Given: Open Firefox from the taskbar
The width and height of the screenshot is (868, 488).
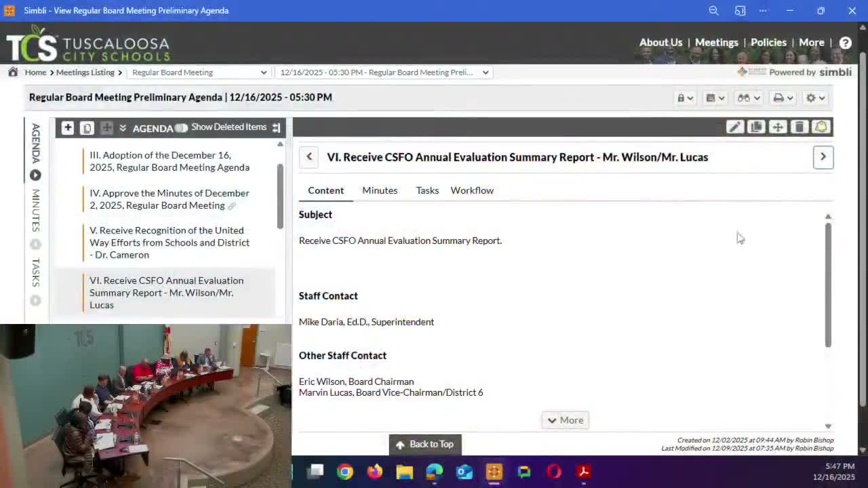Looking at the screenshot, I should [375, 472].
